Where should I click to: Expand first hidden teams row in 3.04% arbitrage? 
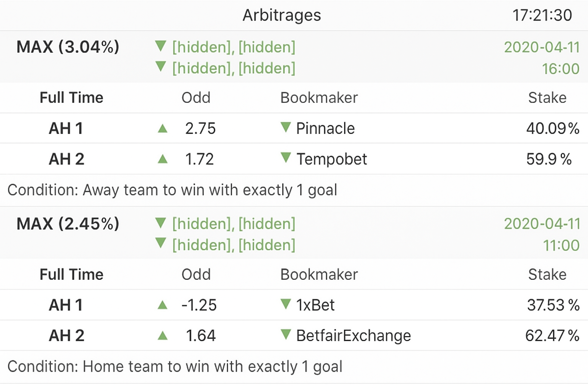tap(161, 47)
